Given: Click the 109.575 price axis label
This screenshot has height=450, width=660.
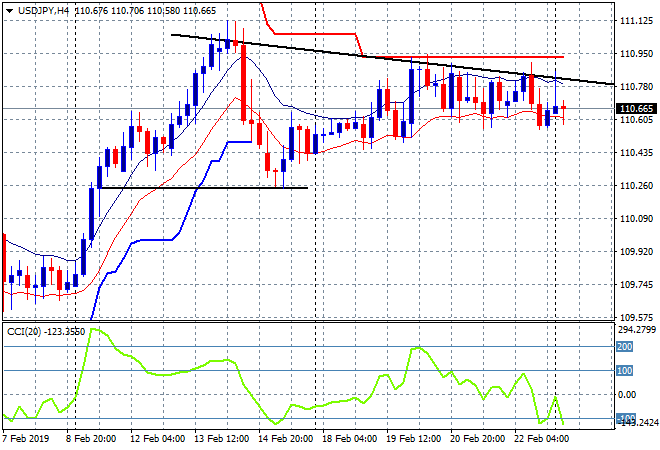Looking at the screenshot, I should 636,317.
